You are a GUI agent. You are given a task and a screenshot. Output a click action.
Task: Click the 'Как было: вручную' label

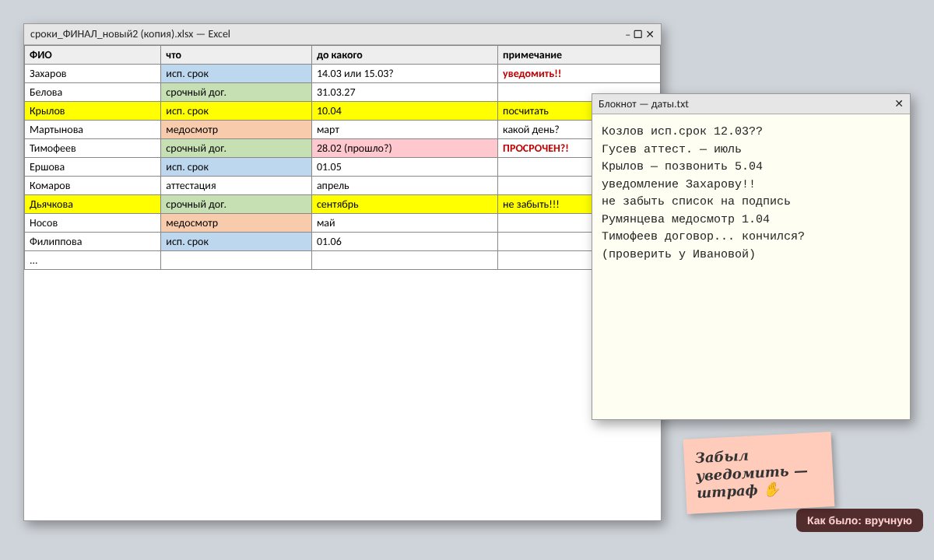pos(859,520)
